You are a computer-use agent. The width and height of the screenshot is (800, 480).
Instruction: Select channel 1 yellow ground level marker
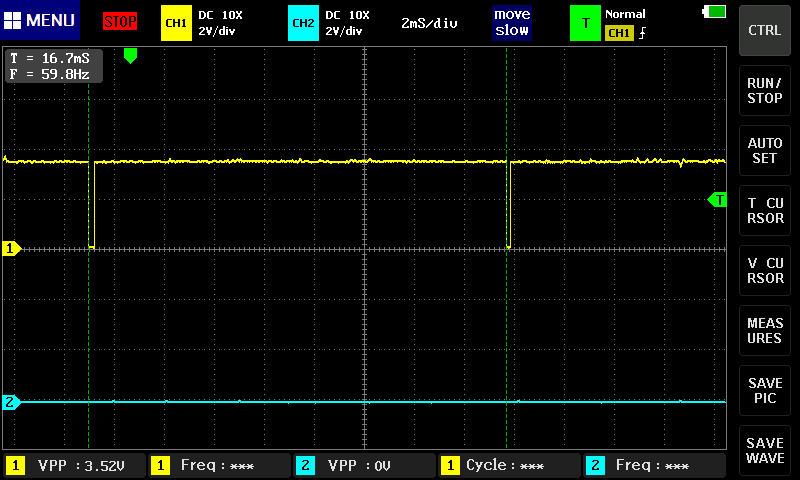pyautogui.click(x=11, y=248)
